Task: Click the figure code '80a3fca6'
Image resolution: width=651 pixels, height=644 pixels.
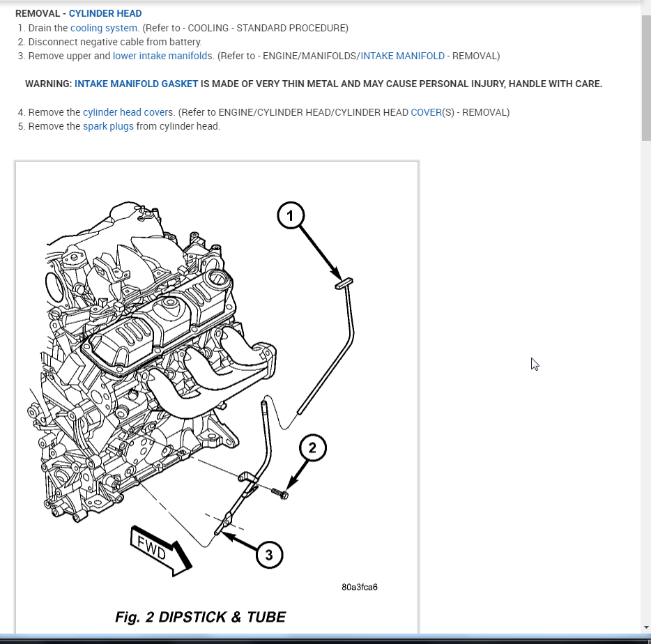Action: coord(360,587)
